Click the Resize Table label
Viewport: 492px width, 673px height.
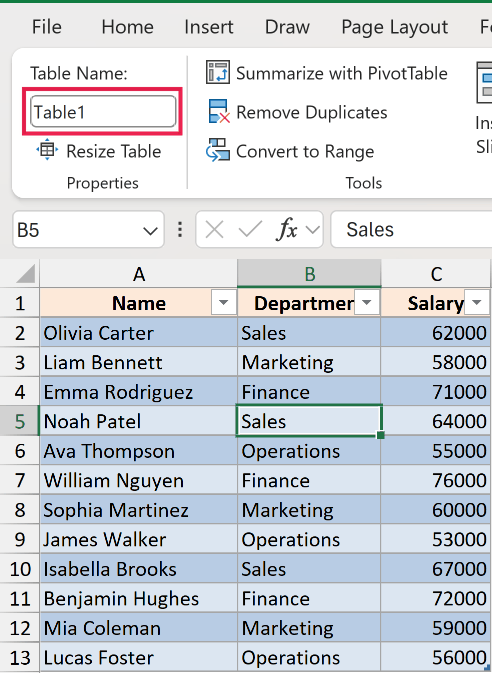(x=114, y=152)
